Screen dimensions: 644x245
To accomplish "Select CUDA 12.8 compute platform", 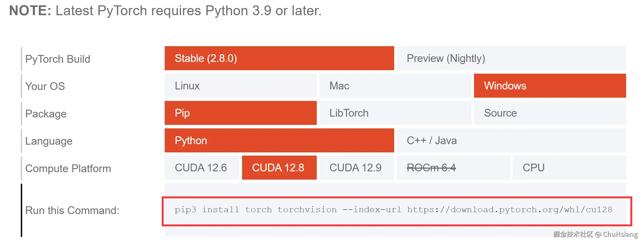I will 279,168.
